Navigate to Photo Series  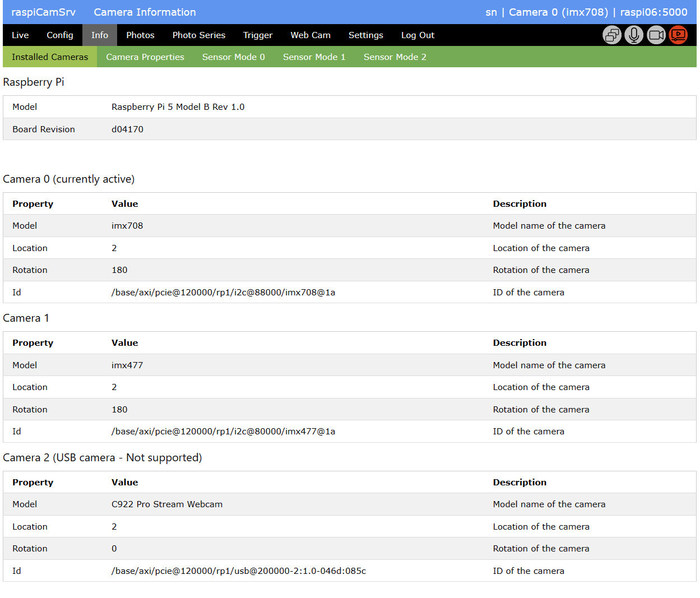pyautogui.click(x=199, y=35)
